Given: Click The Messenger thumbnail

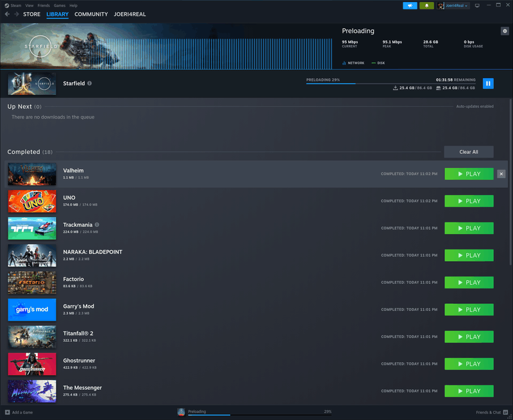Looking at the screenshot, I should coord(32,391).
